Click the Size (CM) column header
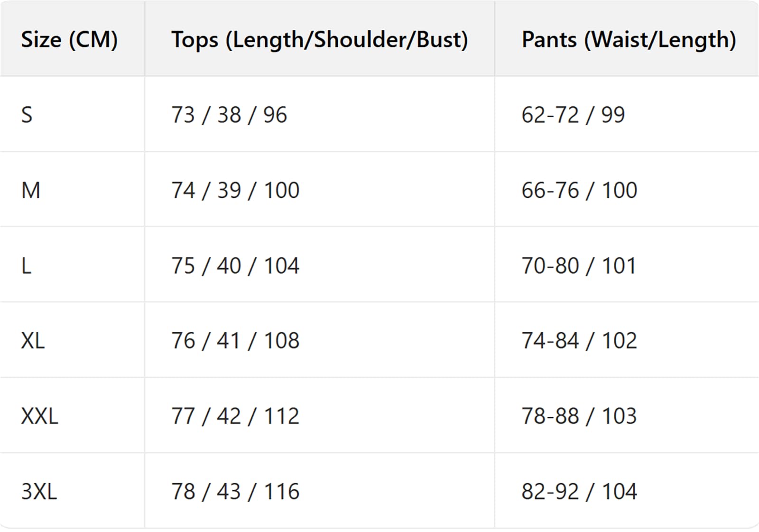This screenshot has height=532, width=759. (69, 39)
